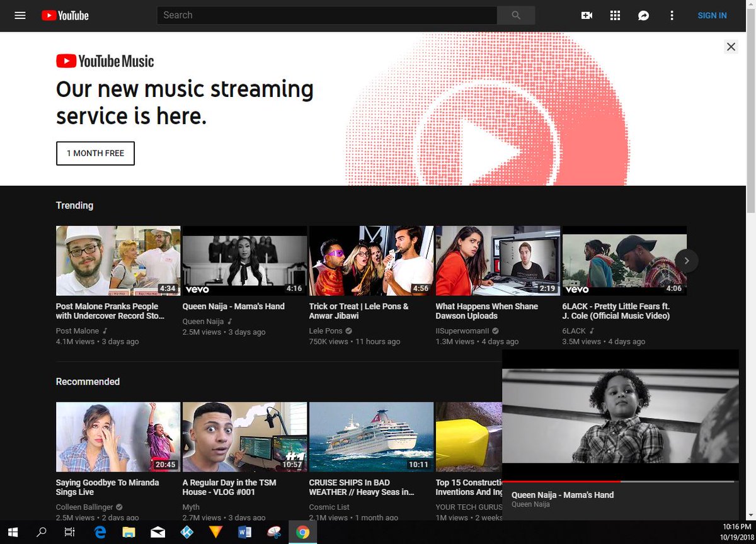The width and height of the screenshot is (756, 544).
Task: Show next Trending videos with arrow
Action: (x=687, y=261)
